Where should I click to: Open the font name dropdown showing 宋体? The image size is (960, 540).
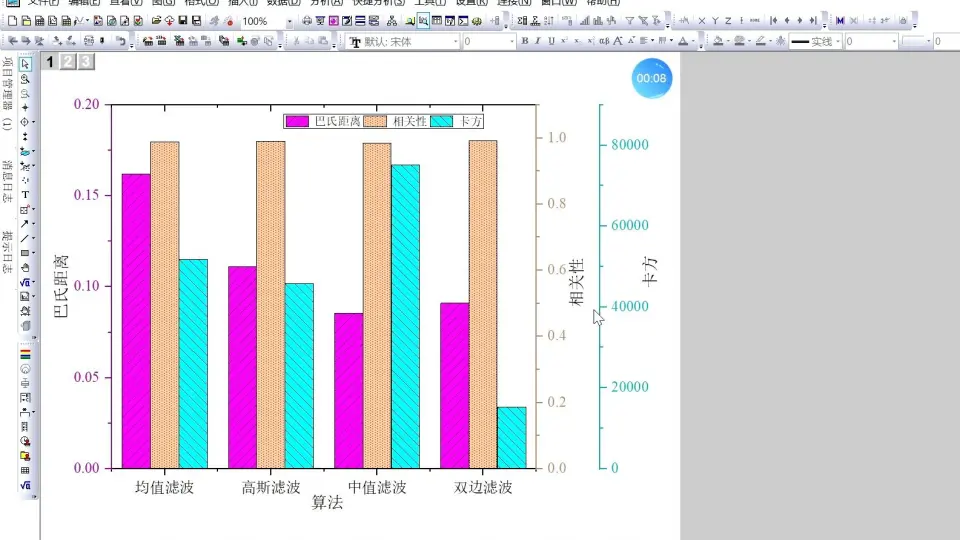tap(456, 42)
